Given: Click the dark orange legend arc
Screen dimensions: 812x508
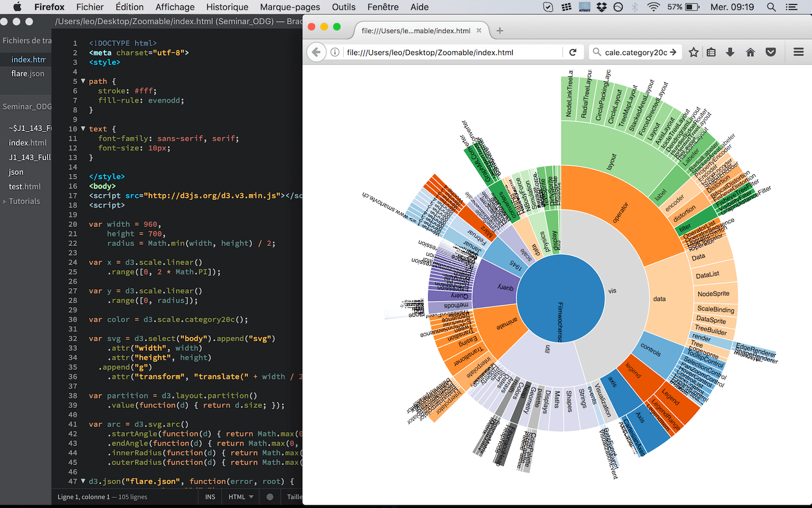Looking at the screenshot, I should tap(634, 371).
